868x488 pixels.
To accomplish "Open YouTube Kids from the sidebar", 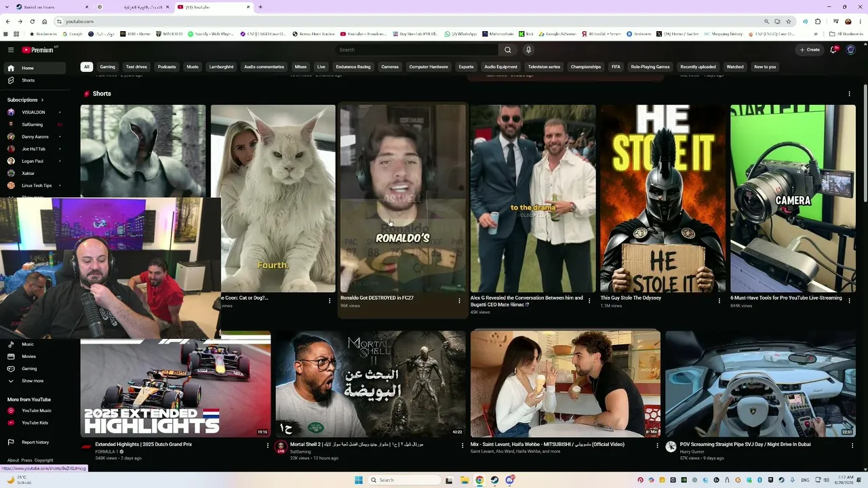I will coord(35,423).
